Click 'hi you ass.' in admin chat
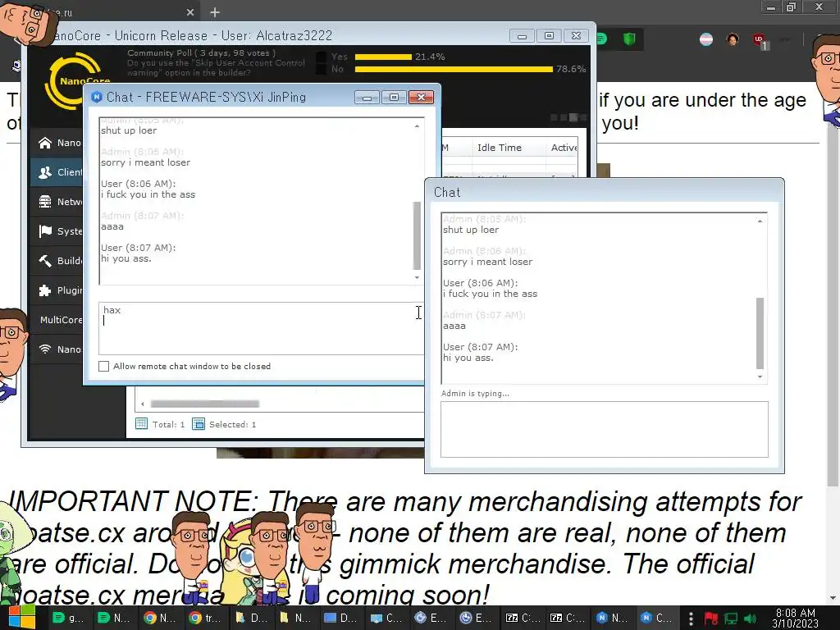The width and height of the screenshot is (840, 630). pyautogui.click(x=126, y=258)
